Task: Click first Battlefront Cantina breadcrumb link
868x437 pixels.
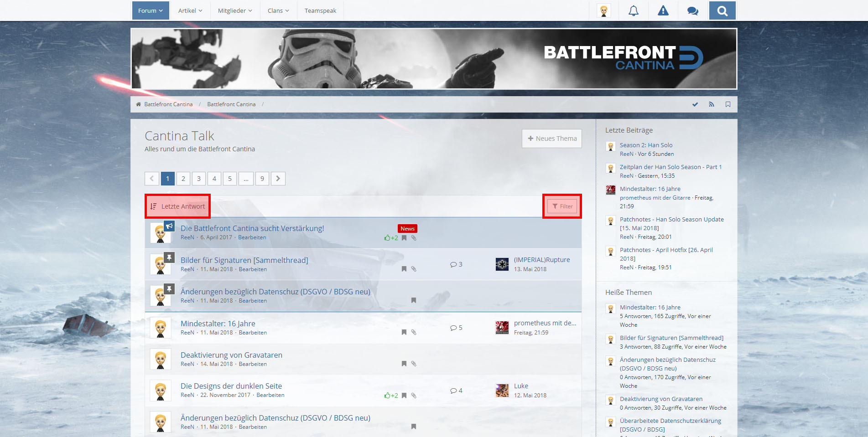Action: coord(168,104)
